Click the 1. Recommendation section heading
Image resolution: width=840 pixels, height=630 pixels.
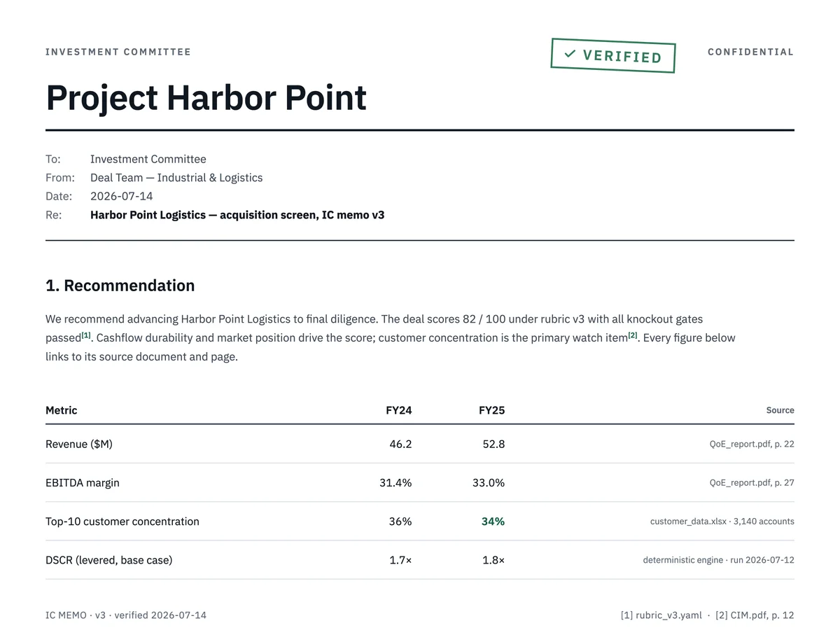click(120, 286)
